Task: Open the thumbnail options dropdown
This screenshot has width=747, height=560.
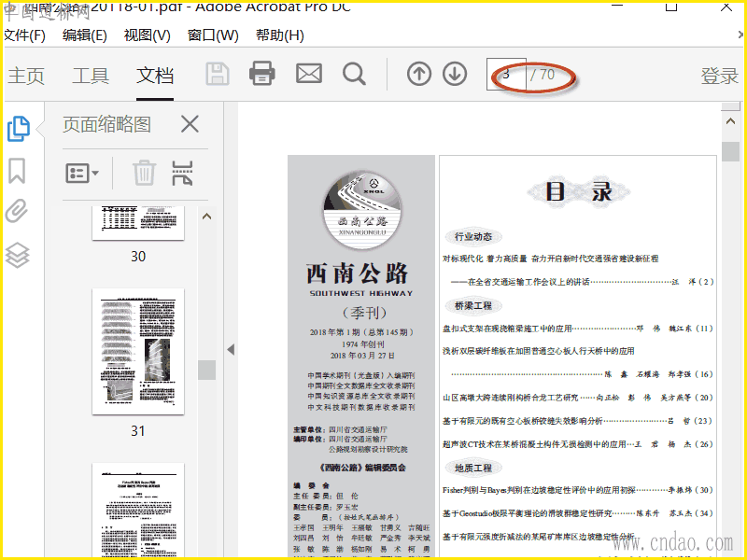Action: (82, 173)
